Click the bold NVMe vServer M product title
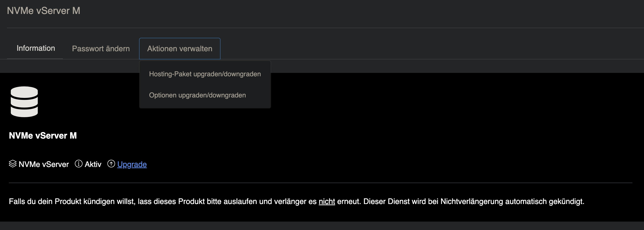 point(43,135)
